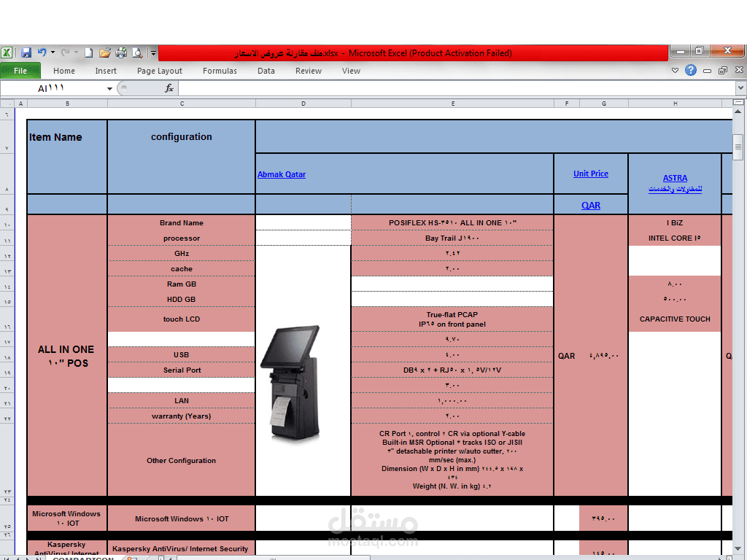Expand Customize Quick Access Toolbar menu
This screenshot has width=747, height=560.
click(x=153, y=52)
